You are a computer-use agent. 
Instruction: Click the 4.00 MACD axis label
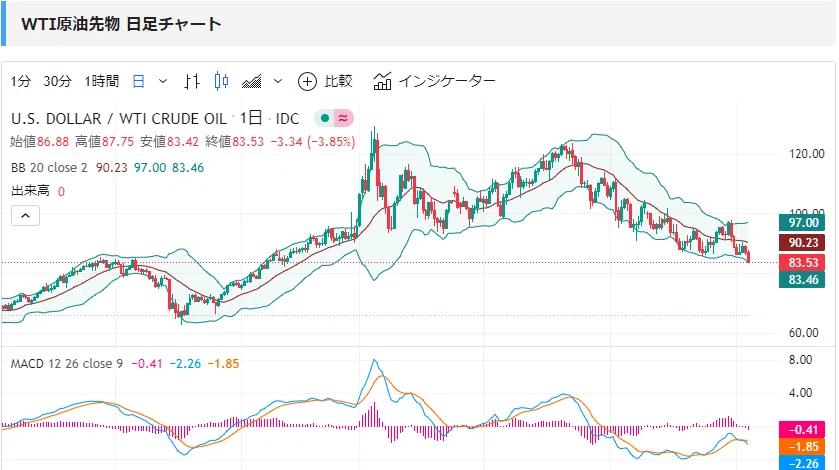click(800, 393)
